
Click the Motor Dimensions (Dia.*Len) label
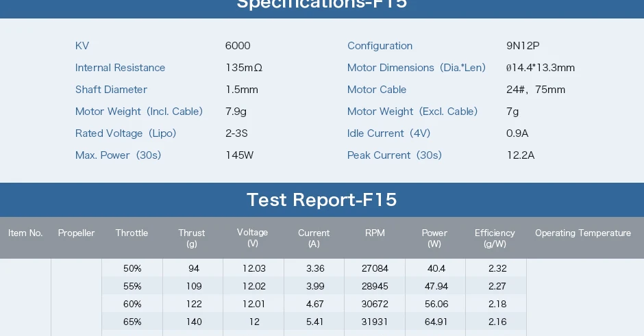[x=417, y=68]
